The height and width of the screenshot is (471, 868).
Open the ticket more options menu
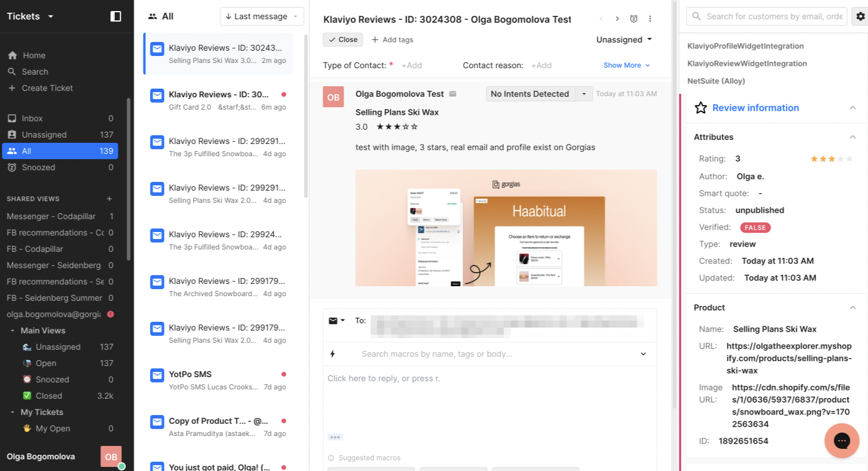point(650,19)
